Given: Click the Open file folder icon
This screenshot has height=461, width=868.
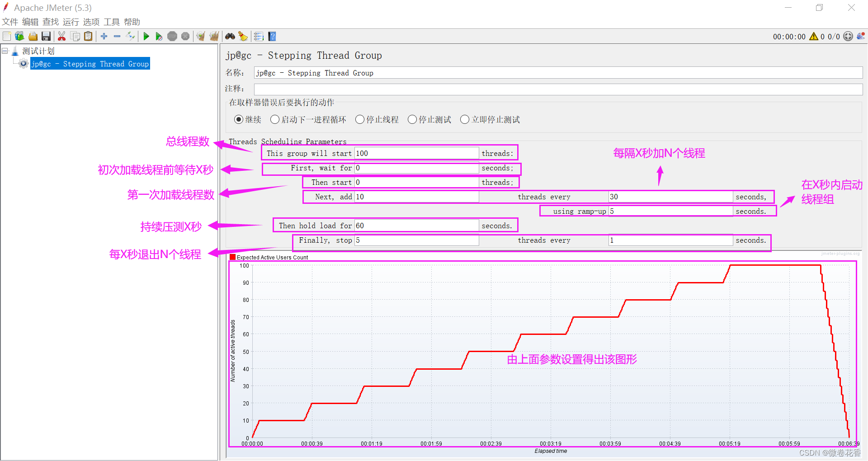Looking at the screenshot, I should click(33, 36).
